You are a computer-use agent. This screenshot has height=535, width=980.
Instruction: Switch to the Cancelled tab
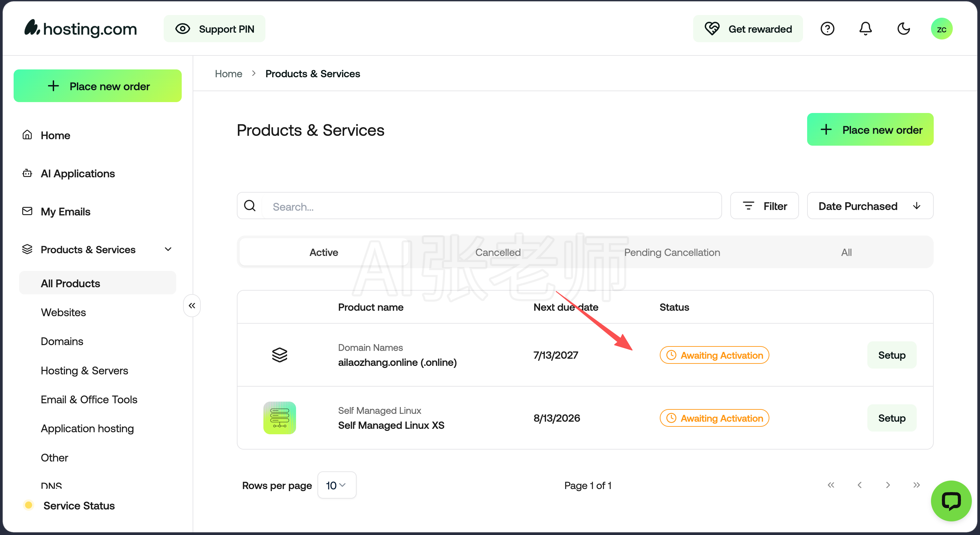coord(498,252)
